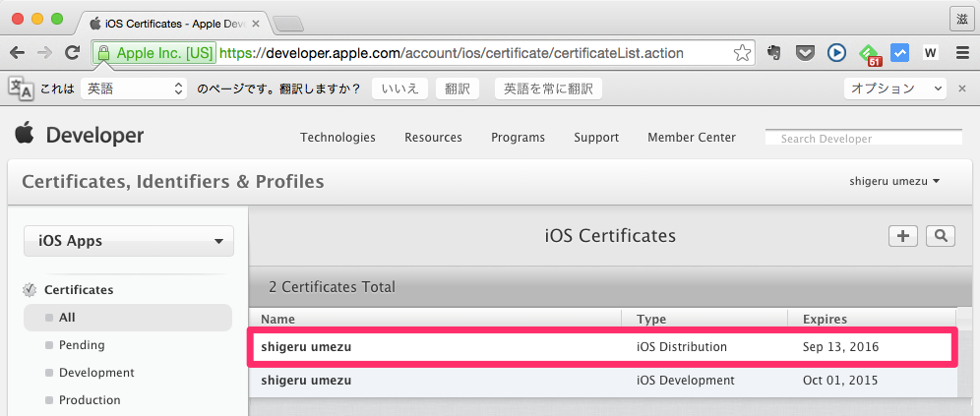Open the Programs menu
This screenshot has width=980, height=416.
pos(519,138)
